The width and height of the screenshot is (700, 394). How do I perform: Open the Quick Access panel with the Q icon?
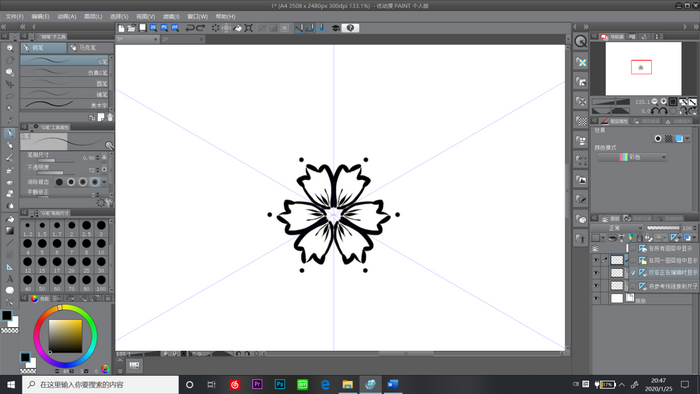(580, 41)
